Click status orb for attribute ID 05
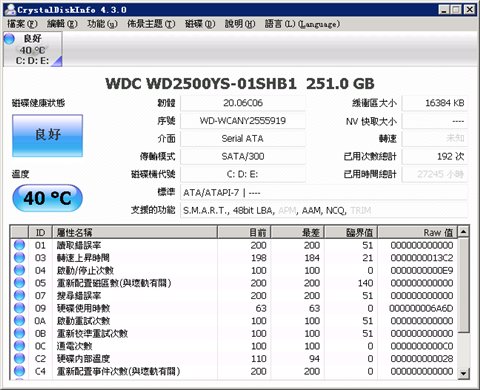 tap(19, 283)
